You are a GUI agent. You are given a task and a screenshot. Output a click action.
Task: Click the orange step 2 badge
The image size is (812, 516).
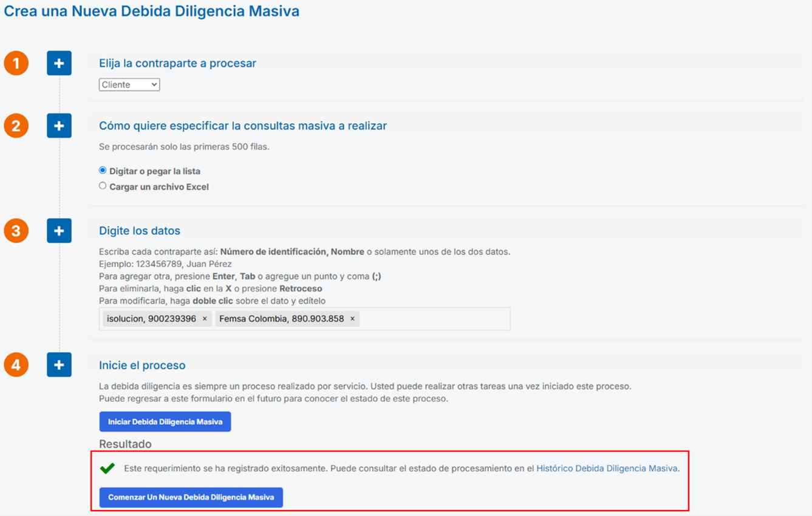[16, 126]
